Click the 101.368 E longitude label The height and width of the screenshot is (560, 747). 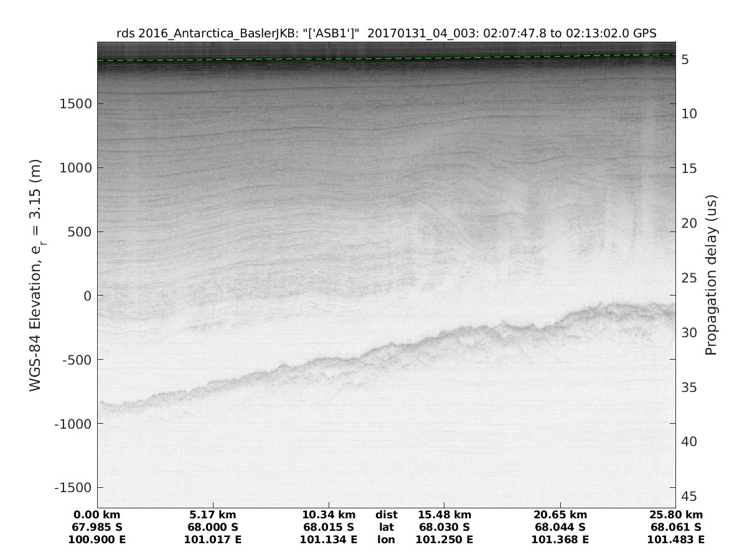560,539
